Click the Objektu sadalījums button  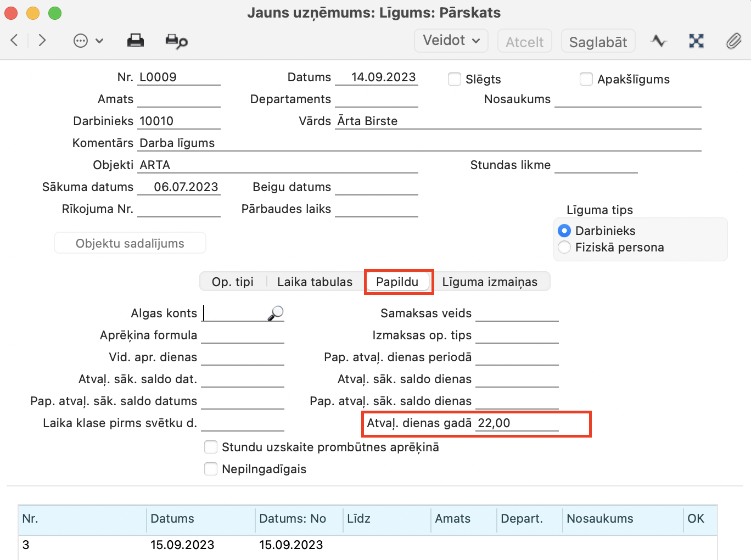coord(130,243)
